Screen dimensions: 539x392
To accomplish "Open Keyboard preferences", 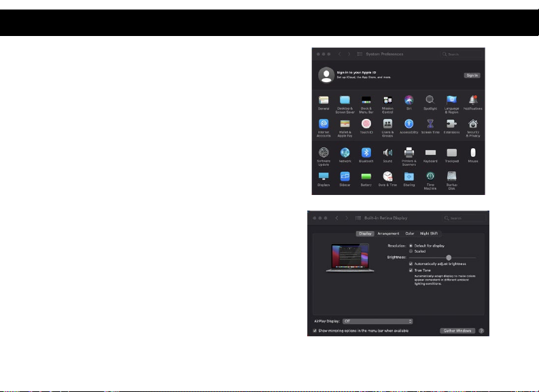I will tap(430, 155).
